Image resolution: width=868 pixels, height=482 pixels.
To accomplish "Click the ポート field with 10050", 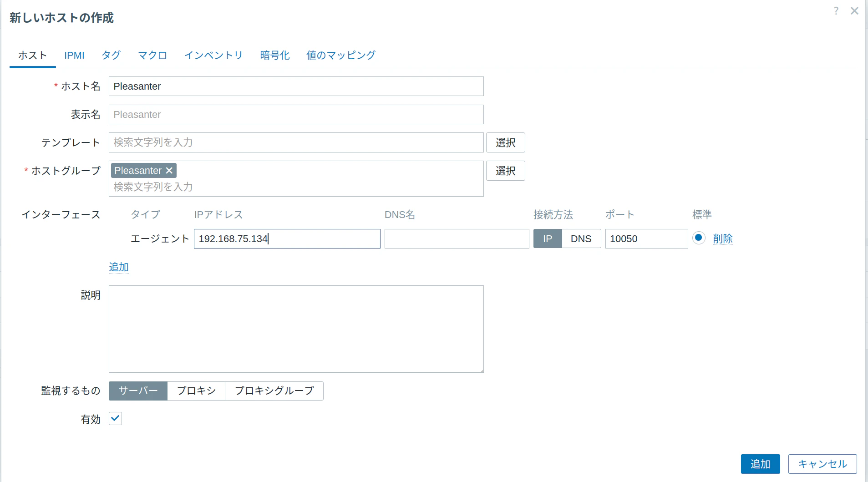I will [646, 239].
